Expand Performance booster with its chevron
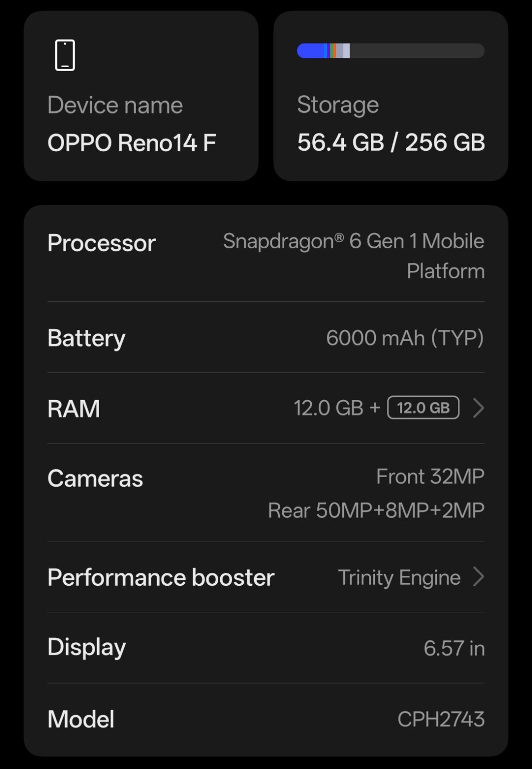 pos(478,577)
